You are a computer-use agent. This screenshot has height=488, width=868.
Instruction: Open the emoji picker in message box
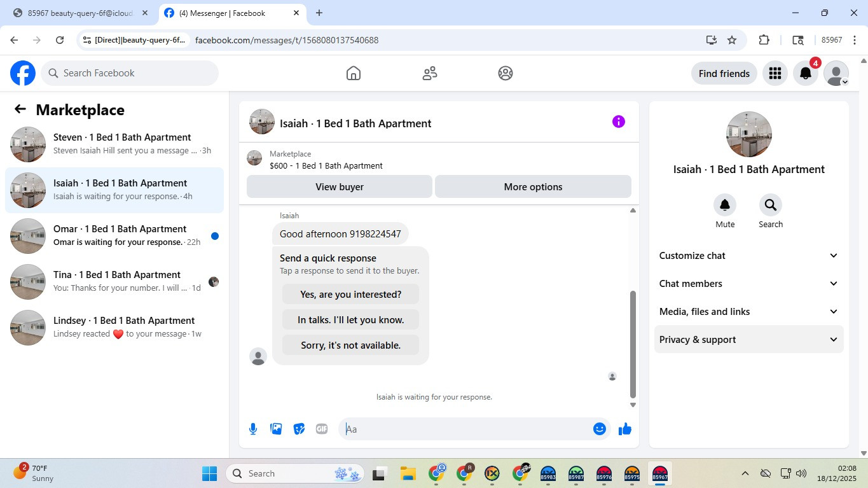click(599, 429)
